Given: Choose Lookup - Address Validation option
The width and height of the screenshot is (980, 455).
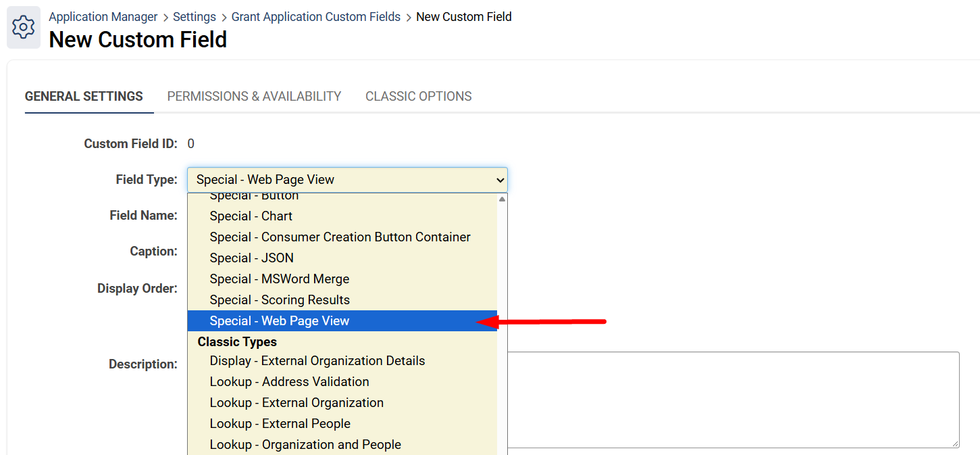Looking at the screenshot, I should click(x=342, y=382).
